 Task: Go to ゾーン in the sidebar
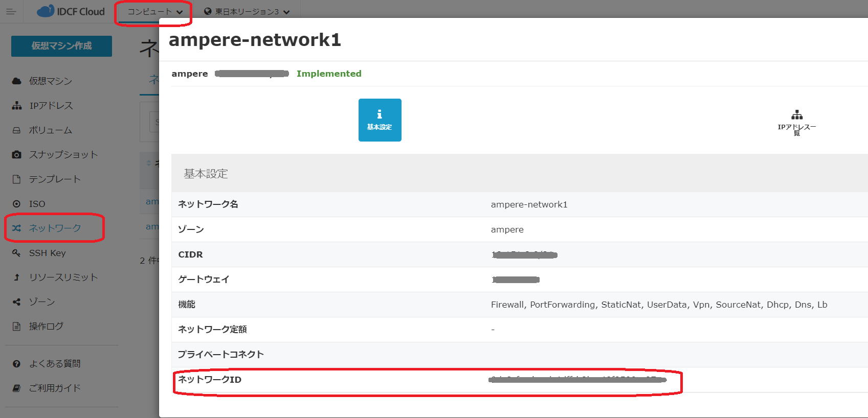click(41, 301)
